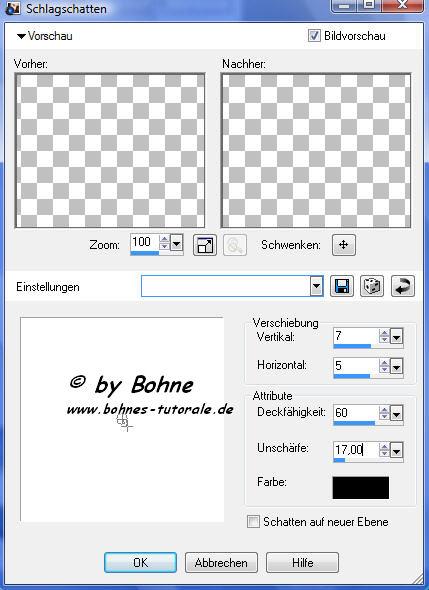Click the grayed-out zoom magnifier icon
Screen dimensions: 429x590
235,245
